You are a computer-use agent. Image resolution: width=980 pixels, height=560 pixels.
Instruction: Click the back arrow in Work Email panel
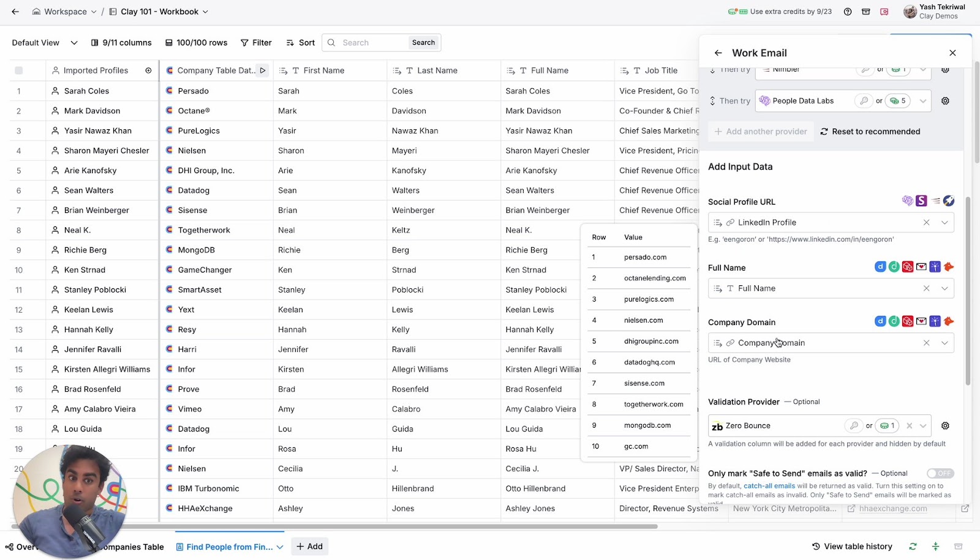click(x=718, y=53)
